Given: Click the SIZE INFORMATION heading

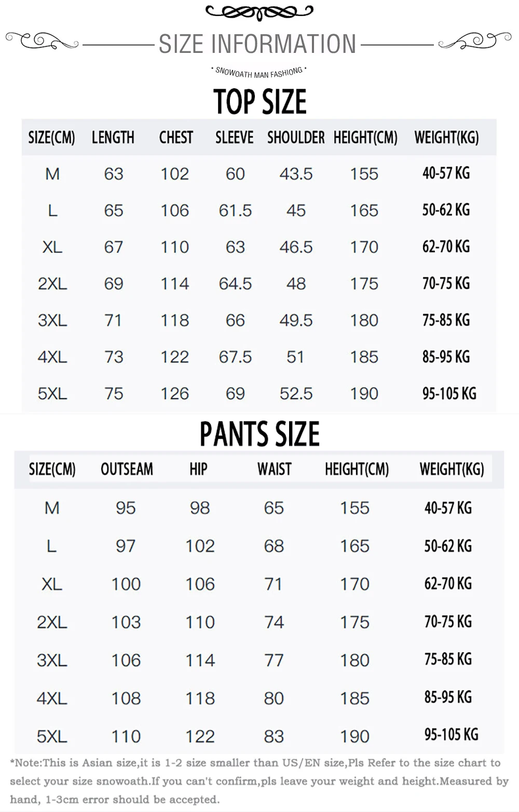Looking at the screenshot, I should coord(258,44).
